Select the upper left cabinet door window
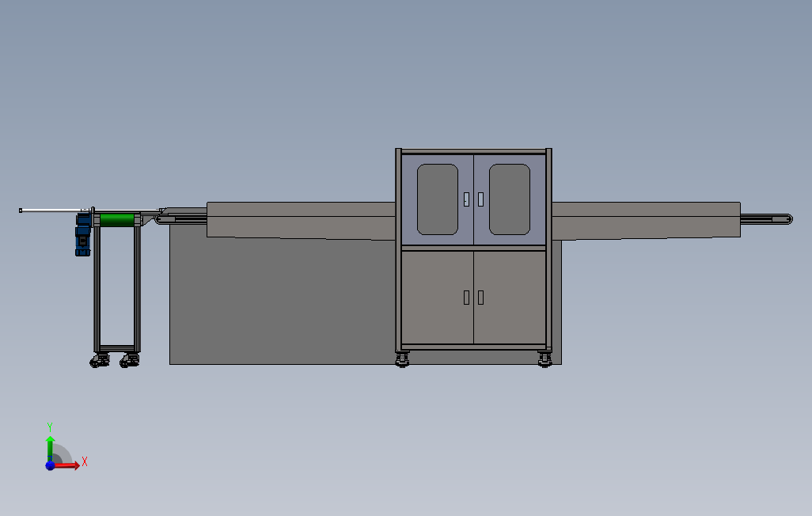Viewport: 812px width, 516px height. point(438,199)
